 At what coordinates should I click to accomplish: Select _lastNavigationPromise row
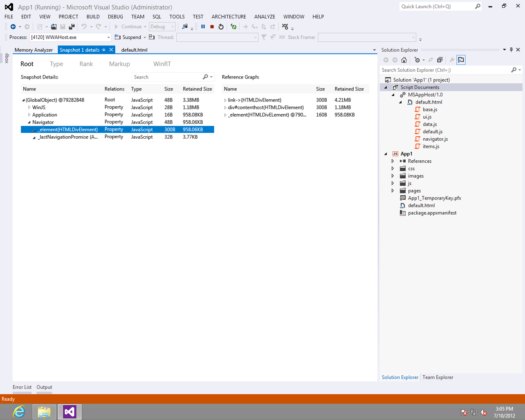117,137
